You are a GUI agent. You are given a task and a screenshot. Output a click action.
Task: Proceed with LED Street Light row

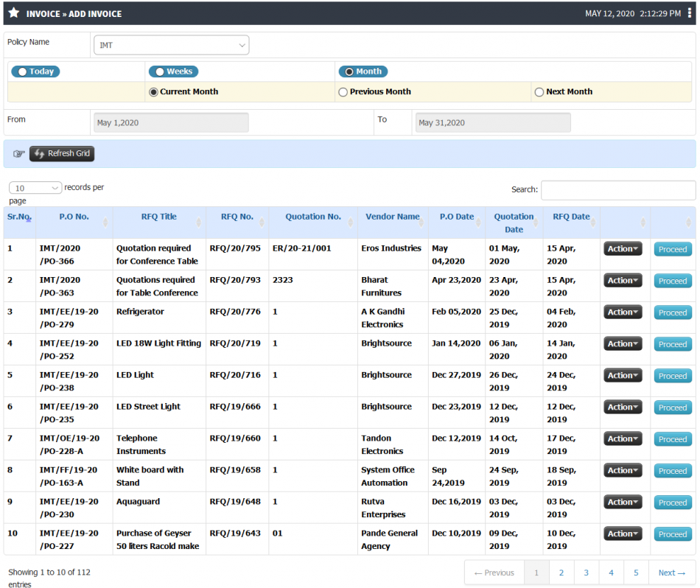tap(673, 407)
